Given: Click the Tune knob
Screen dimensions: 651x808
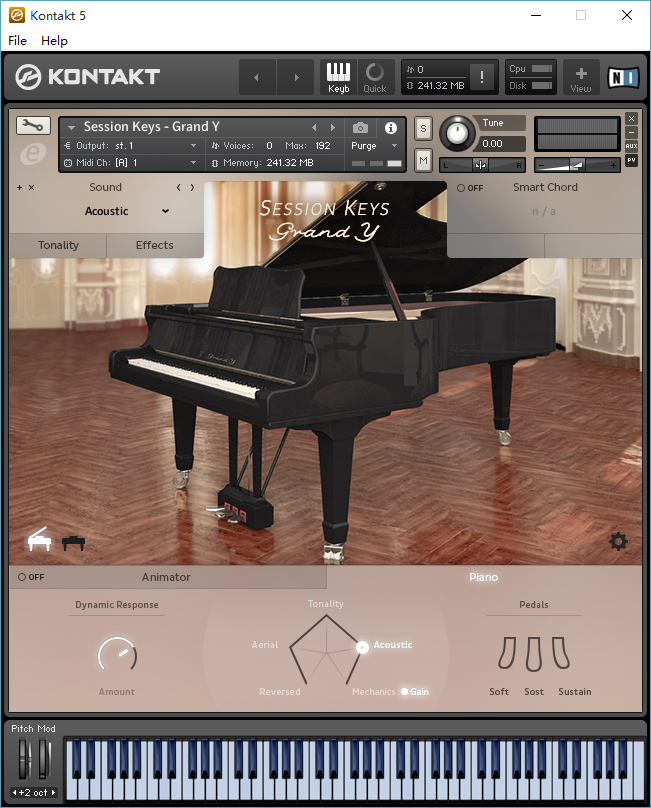Looking at the screenshot, I should 456,133.
